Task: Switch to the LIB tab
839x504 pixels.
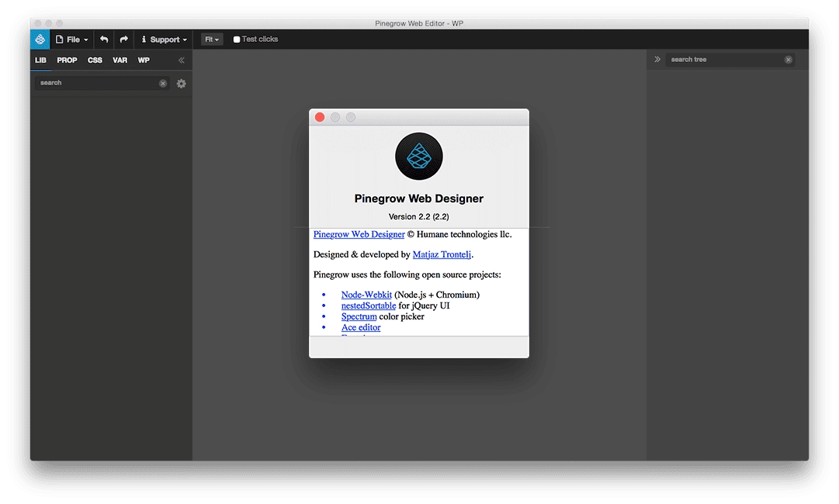Action: [x=40, y=60]
